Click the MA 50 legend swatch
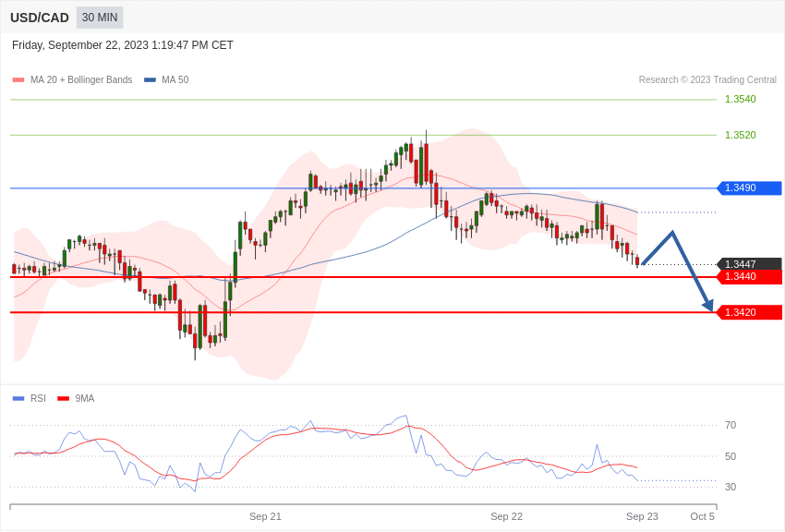 click(x=150, y=80)
